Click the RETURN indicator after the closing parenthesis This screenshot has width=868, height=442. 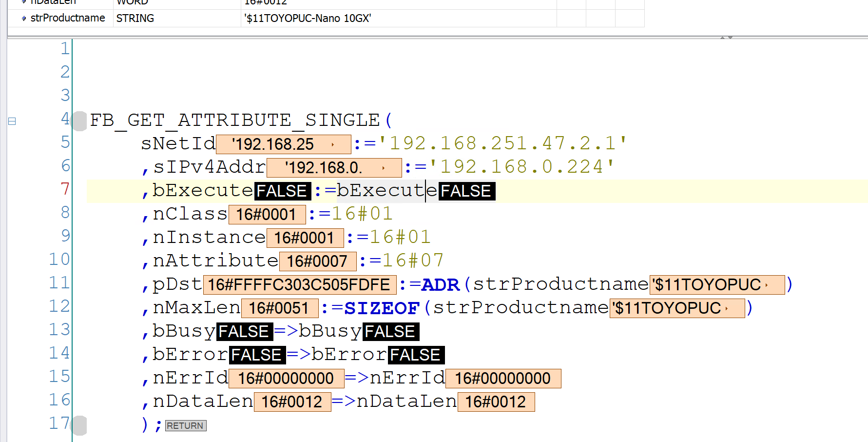[185, 425]
